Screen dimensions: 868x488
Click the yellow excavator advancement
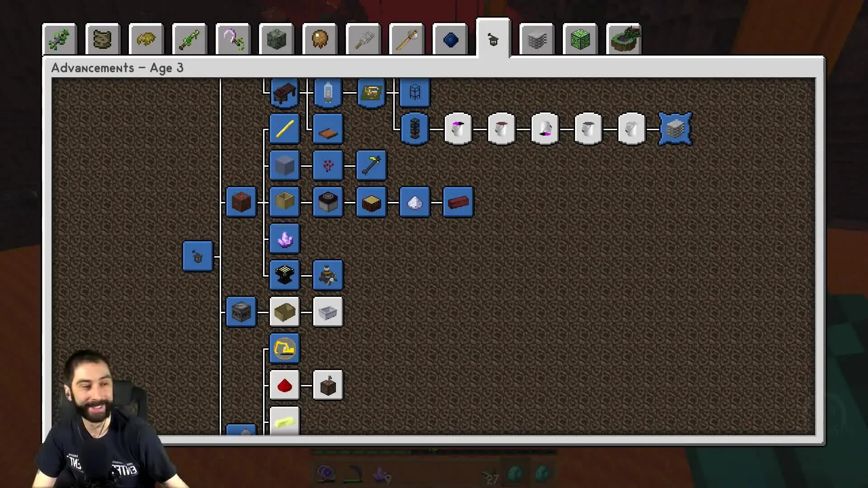tap(284, 348)
